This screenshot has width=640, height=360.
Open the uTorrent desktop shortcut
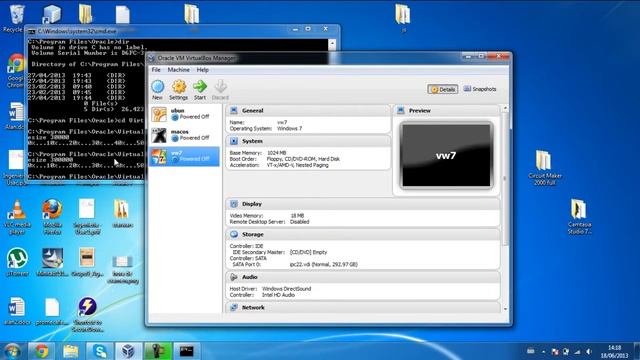click(x=17, y=262)
